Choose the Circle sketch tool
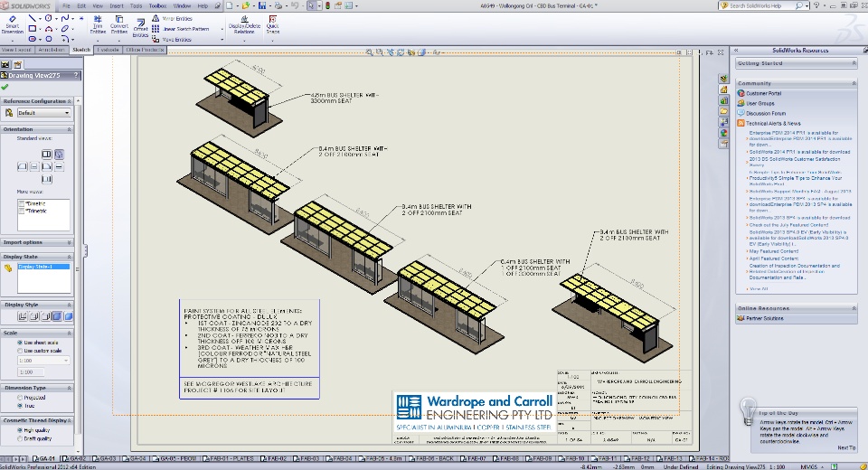The width and height of the screenshot is (868, 470). (49, 18)
